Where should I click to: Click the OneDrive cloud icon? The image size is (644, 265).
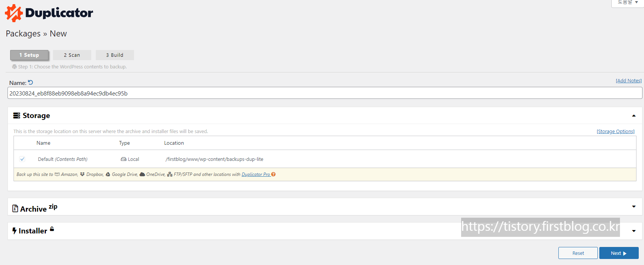pyautogui.click(x=142, y=174)
